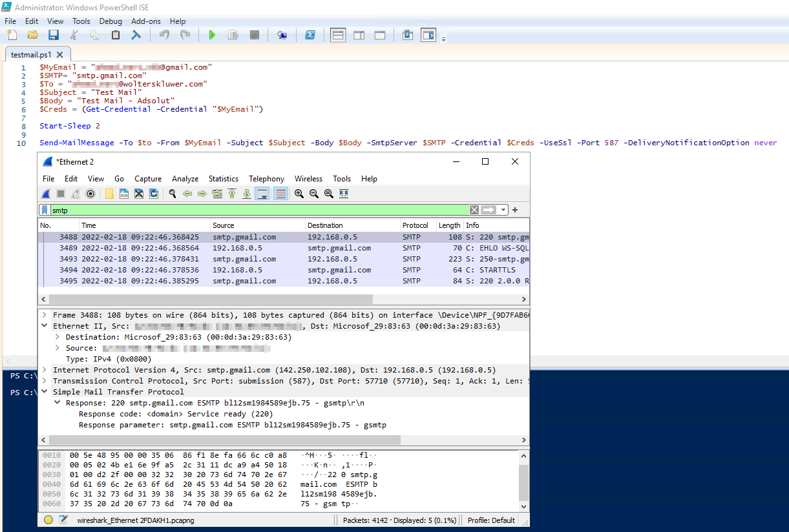Collapse the Simple Mail Transfer Protocol section
Image resolution: width=789 pixels, height=532 pixels.
[44, 392]
